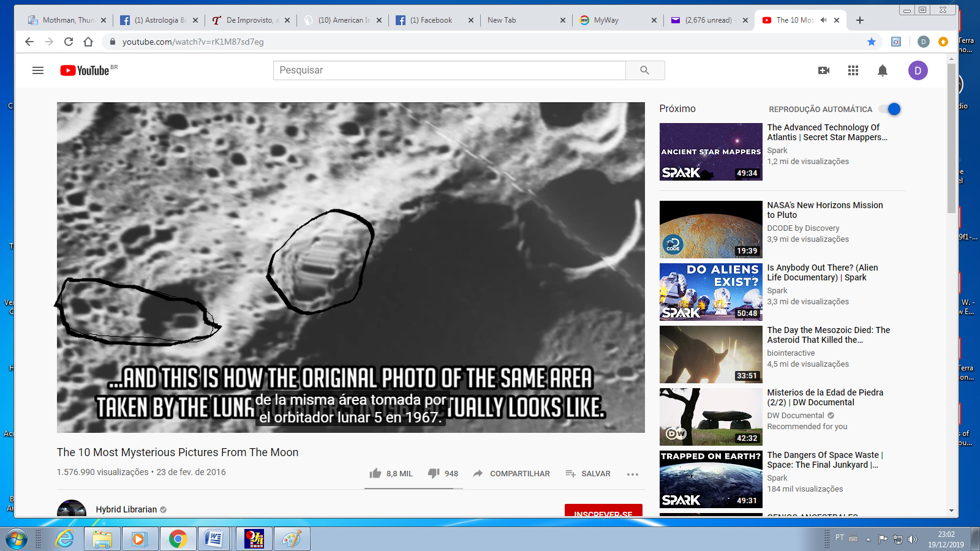Open the Hybrid Librarian channel link
This screenshot has width=980, height=551.
pyautogui.click(x=126, y=509)
